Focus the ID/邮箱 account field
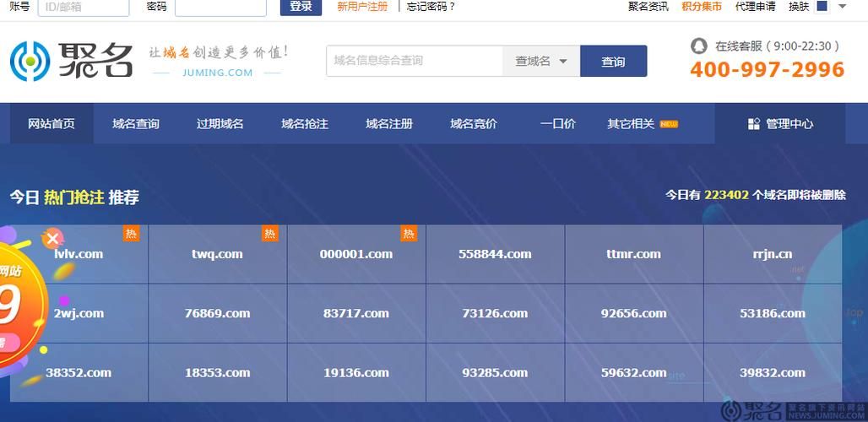Image resolution: width=868 pixels, height=422 pixels. (x=84, y=8)
